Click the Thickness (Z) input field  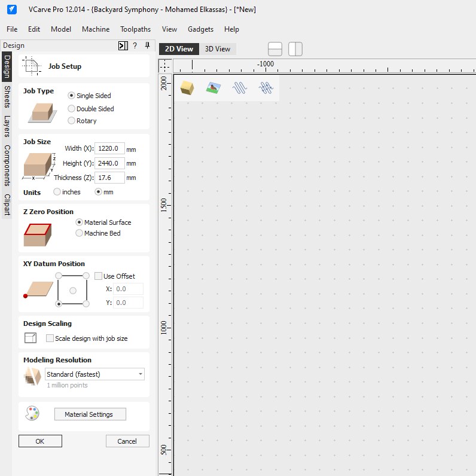pyautogui.click(x=109, y=178)
